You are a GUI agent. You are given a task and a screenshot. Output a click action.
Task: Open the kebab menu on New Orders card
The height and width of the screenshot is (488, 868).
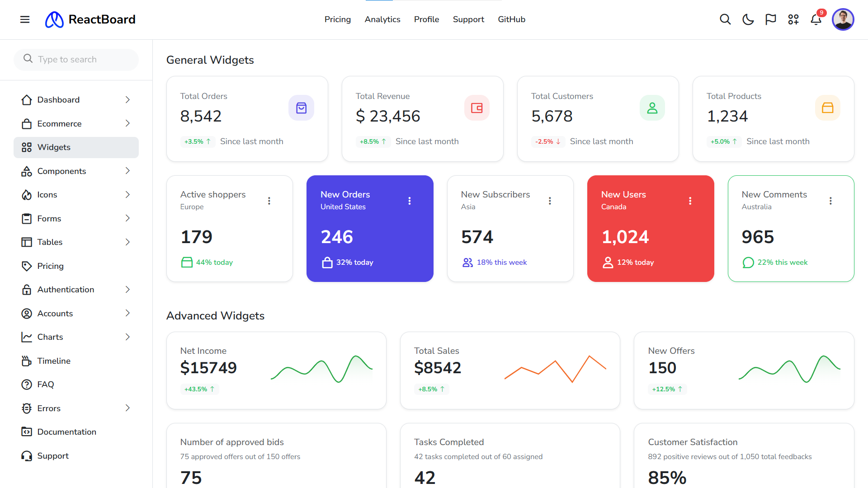coord(410,201)
